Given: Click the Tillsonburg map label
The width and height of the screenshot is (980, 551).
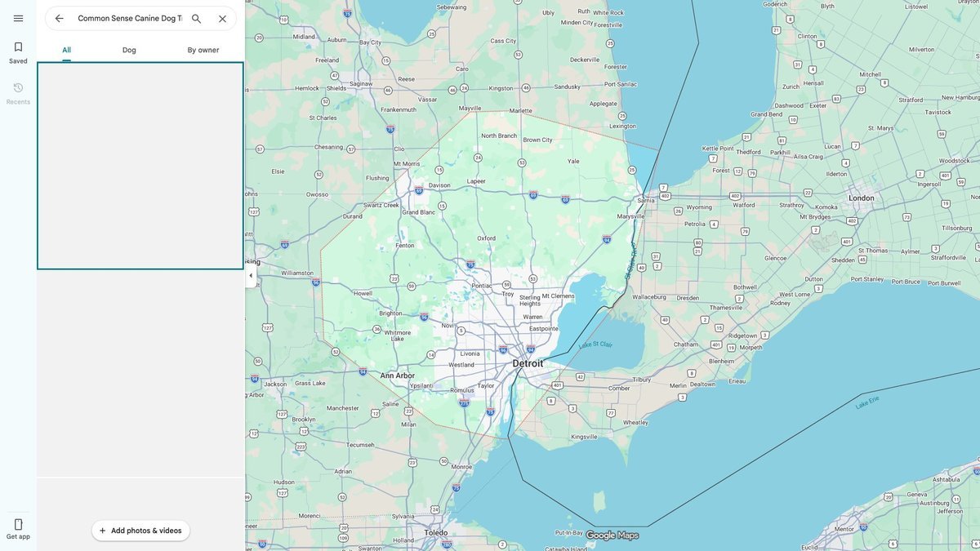Looking at the screenshot, I should tap(957, 228).
